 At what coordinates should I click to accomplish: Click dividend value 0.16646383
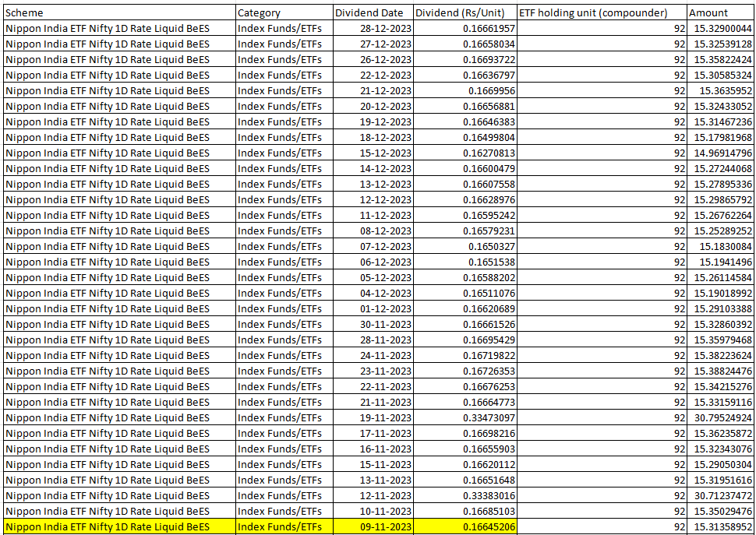pos(465,121)
